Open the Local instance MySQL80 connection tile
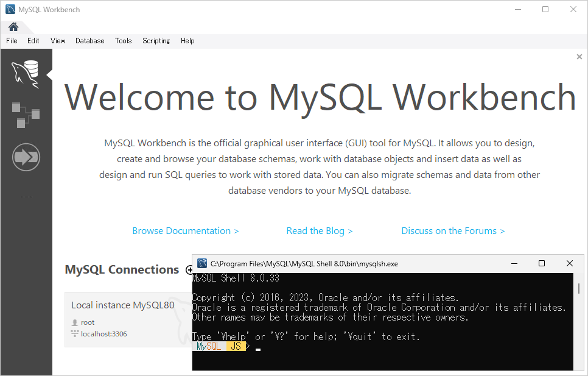588x376 pixels. (128, 319)
